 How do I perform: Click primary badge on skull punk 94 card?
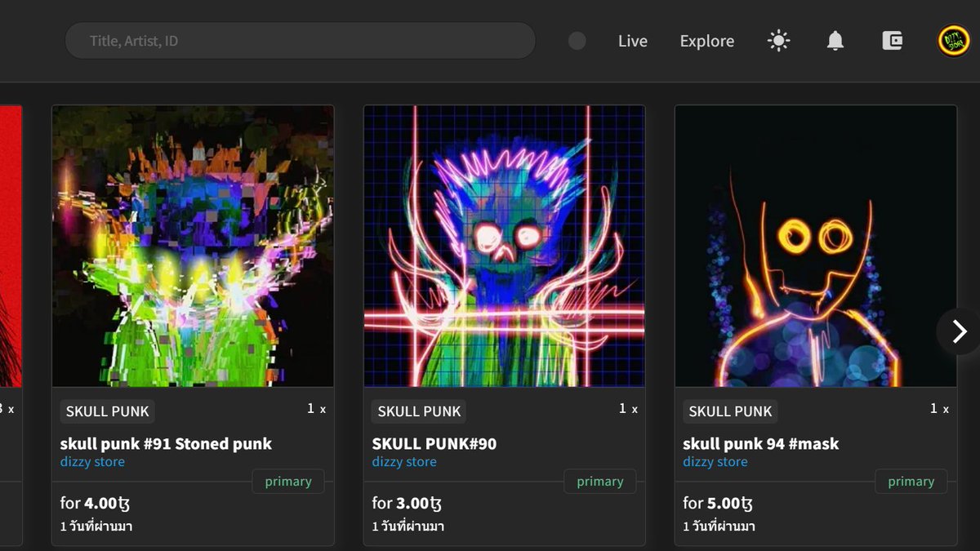tap(911, 482)
